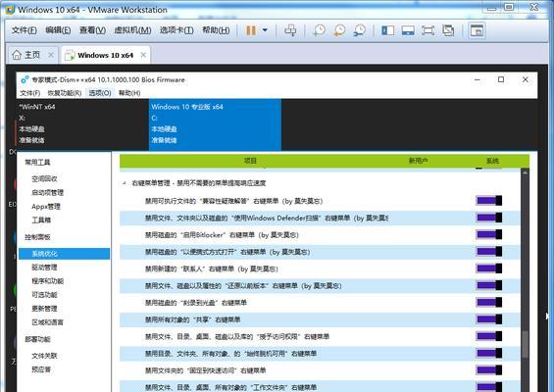Open 预应答 in the sidebar

(x=41, y=369)
